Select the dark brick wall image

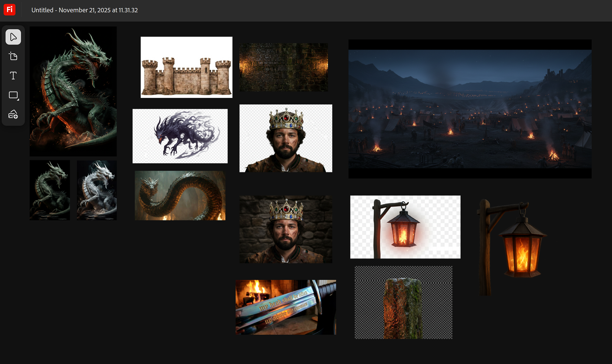pos(284,67)
